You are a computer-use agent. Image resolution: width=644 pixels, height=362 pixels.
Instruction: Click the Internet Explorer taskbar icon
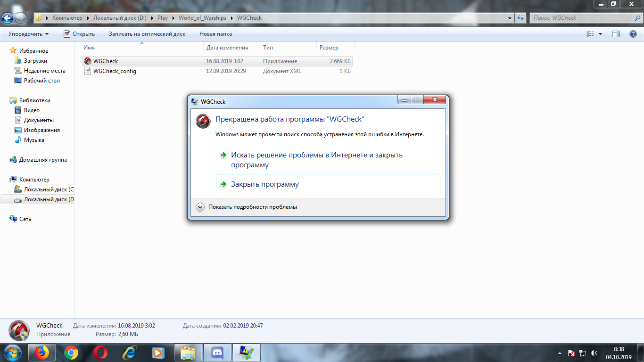coord(129,353)
